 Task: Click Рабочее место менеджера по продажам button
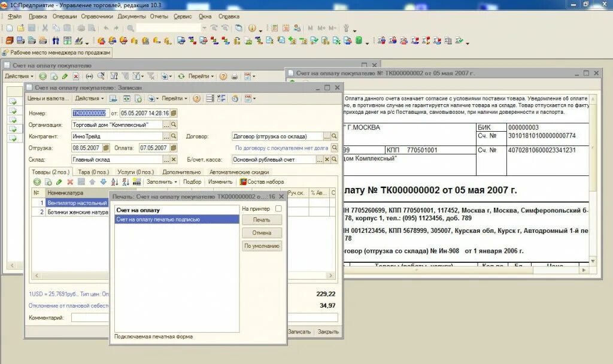pyautogui.click(x=57, y=53)
